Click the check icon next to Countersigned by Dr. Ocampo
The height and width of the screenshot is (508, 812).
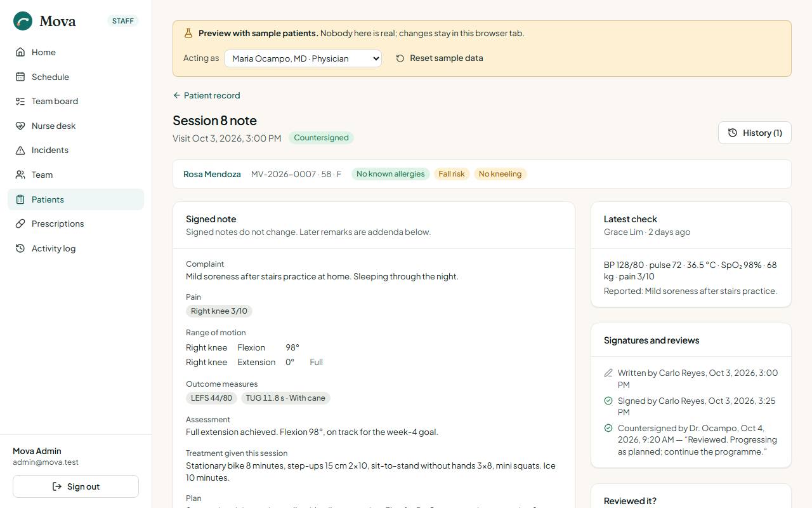pos(608,428)
